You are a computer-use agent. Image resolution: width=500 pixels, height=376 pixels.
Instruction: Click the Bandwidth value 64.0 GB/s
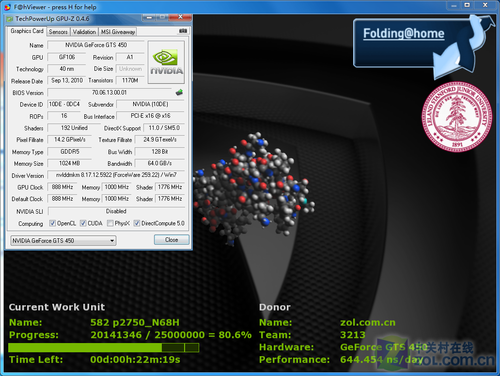click(159, 163)
